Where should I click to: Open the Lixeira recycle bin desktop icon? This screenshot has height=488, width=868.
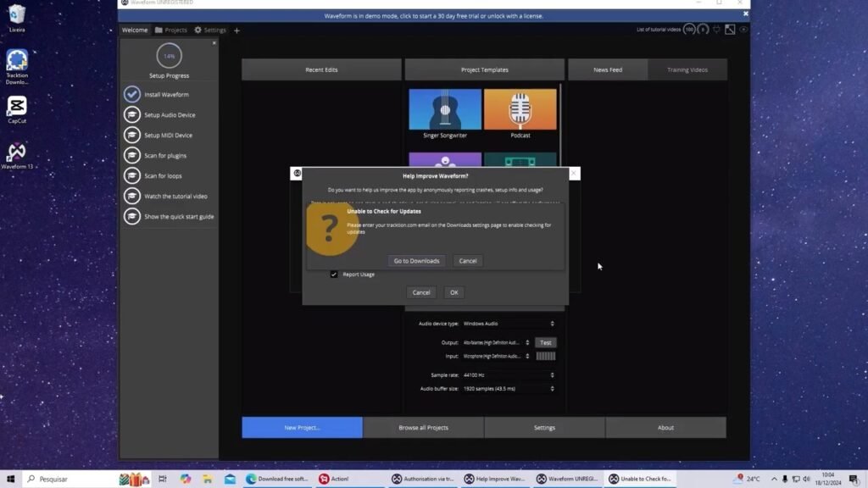click(x=17, y=19)
